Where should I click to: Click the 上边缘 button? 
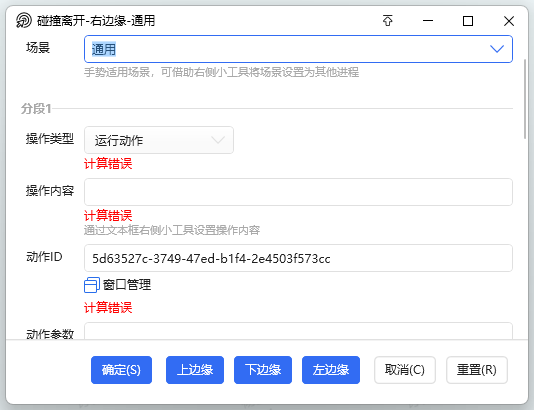(x=195, y=370)
